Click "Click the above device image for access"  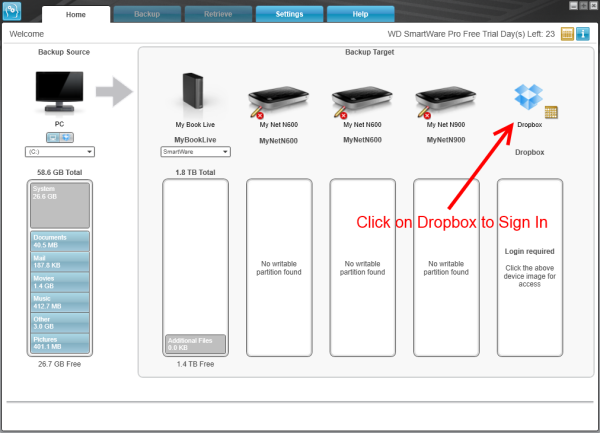530,276
